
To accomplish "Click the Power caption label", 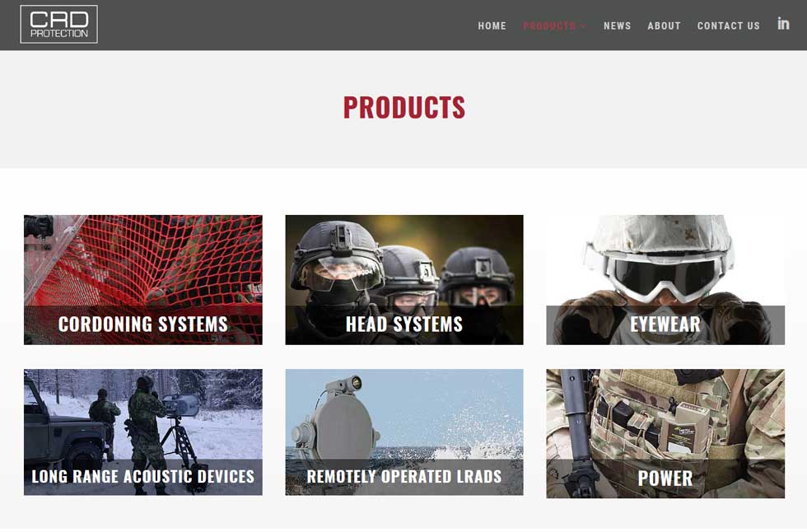I will [x=665, y=478].
